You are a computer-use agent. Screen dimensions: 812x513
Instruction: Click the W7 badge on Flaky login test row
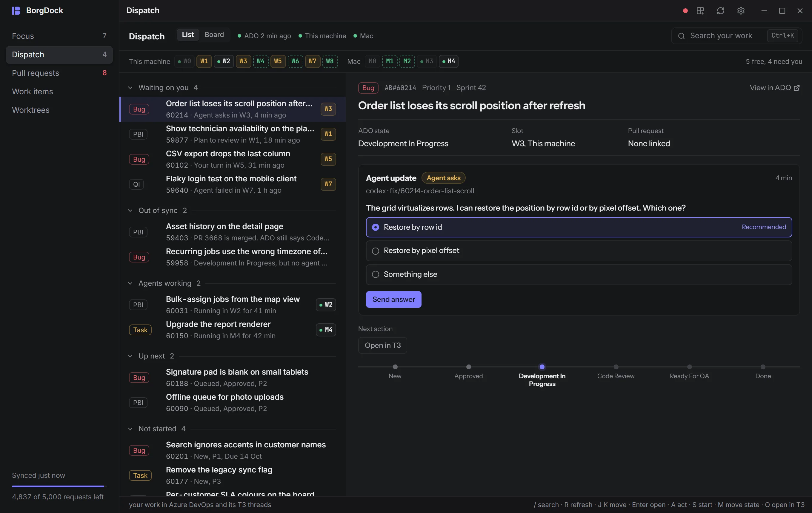tap(328, 184)
